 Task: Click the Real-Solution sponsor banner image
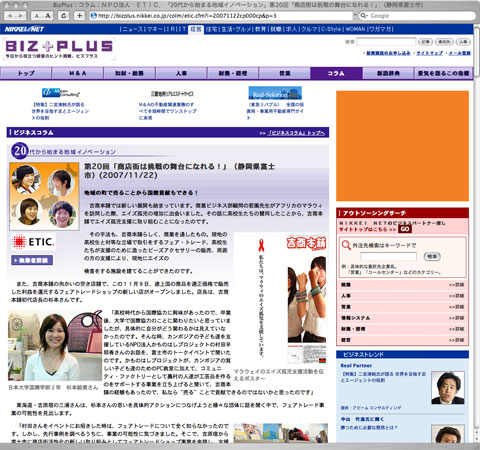coord(275,93)
